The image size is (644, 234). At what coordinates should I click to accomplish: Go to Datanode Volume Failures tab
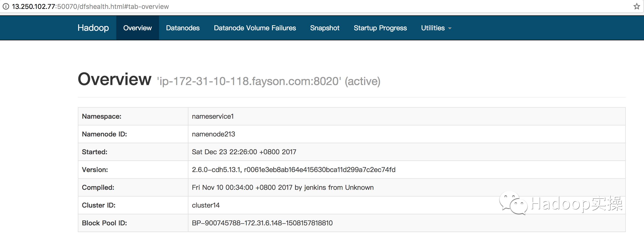coord(255,28)
